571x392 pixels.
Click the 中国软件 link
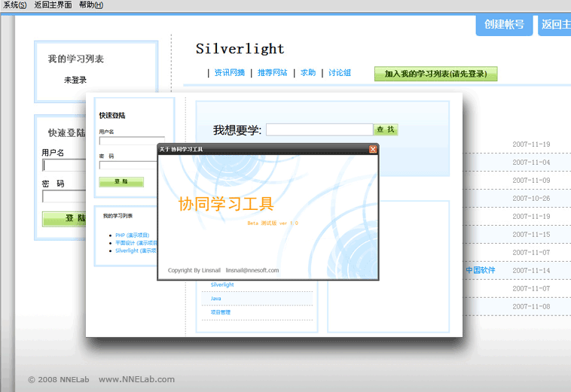[x=481, y=270]
